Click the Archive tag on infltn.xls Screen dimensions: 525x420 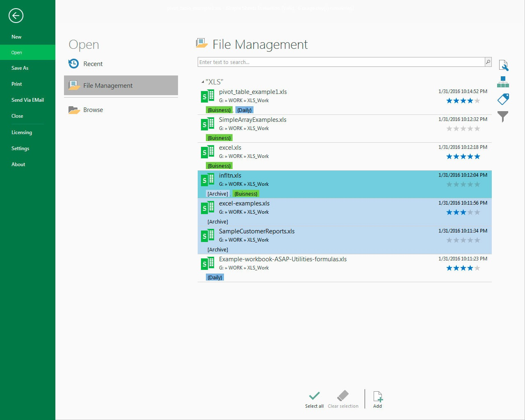pos(217,194)
